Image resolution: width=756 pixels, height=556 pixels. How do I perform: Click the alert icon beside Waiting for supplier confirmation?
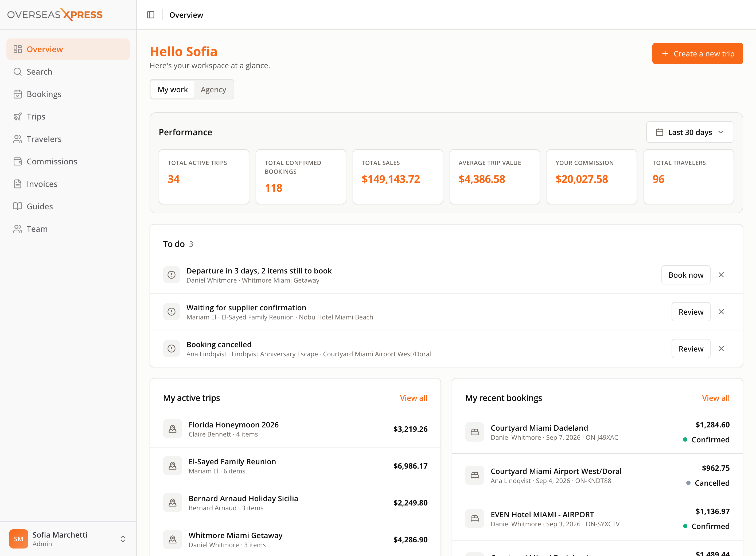point(172,312)
